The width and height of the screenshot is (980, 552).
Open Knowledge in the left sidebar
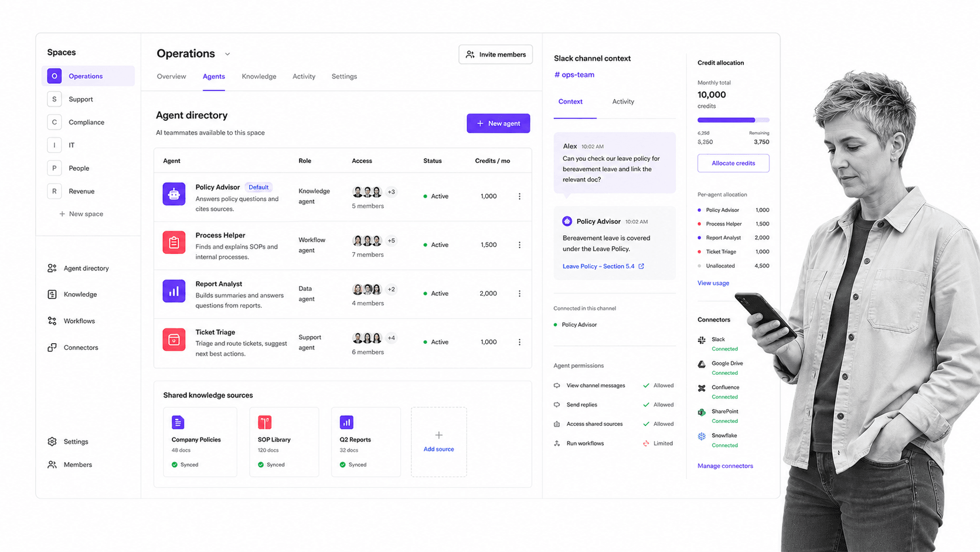pos(72,294)
